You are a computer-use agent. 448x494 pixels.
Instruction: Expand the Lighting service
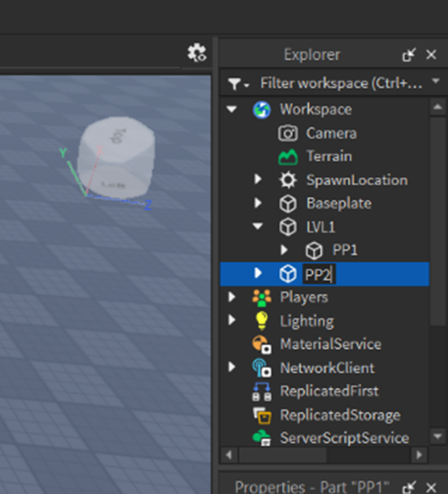click(x=232, y=320)
